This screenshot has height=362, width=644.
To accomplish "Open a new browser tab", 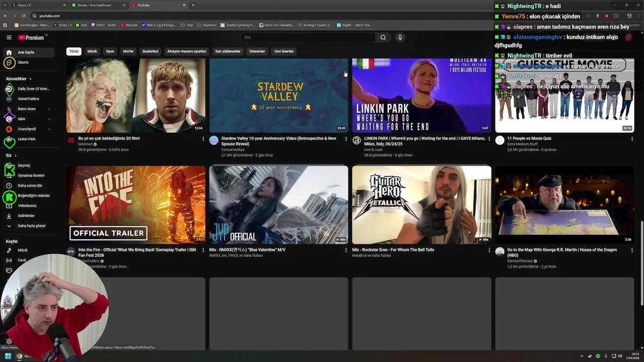I will [x=193, y=5].
